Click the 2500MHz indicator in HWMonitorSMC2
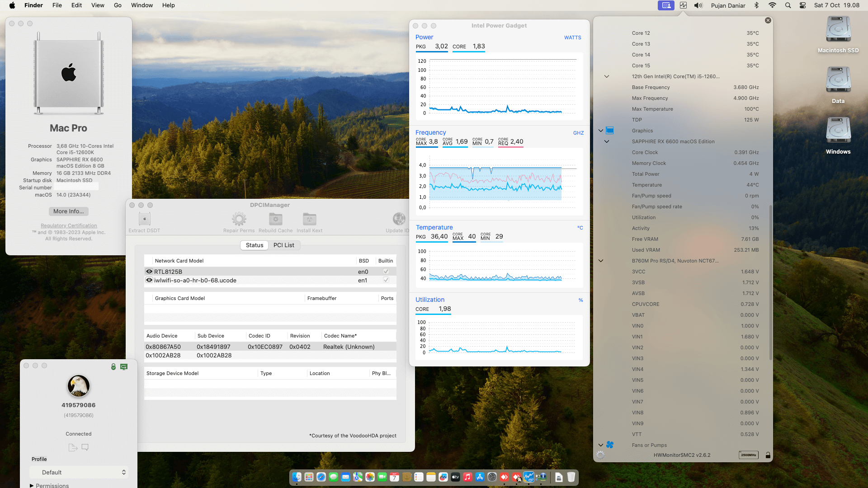 point(749,455)
